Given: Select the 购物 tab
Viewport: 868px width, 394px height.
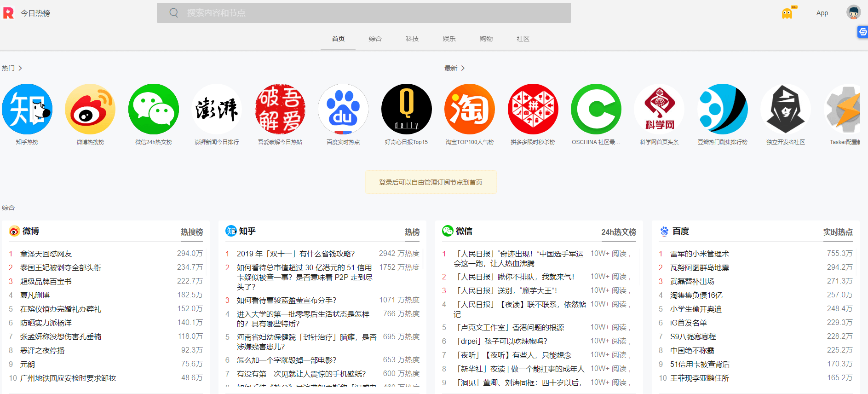Looking at the screenshot, I should point(486,39).
